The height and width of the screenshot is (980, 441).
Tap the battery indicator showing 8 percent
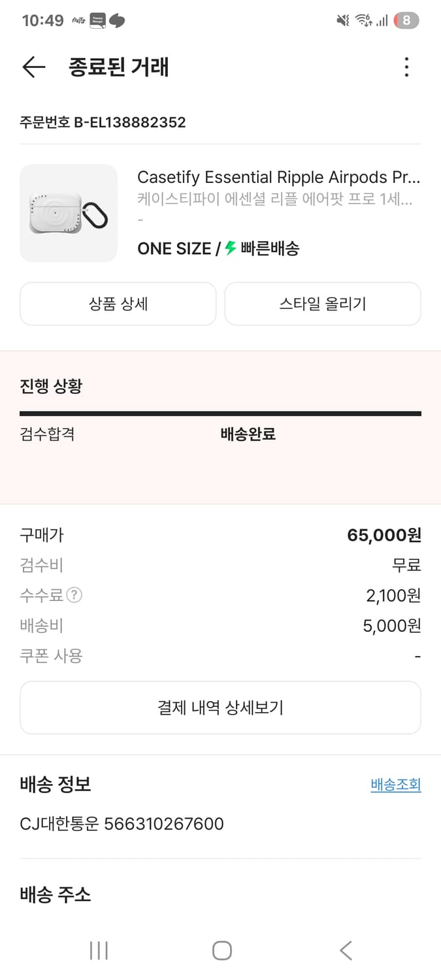pyautogui.click(x=406, y=20)
